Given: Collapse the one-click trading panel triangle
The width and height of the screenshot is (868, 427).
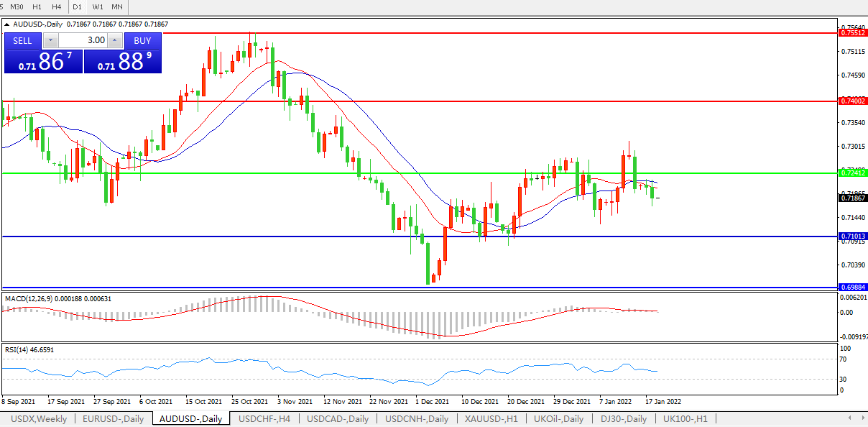Looking at the screenshot, I should click(7, 24).
